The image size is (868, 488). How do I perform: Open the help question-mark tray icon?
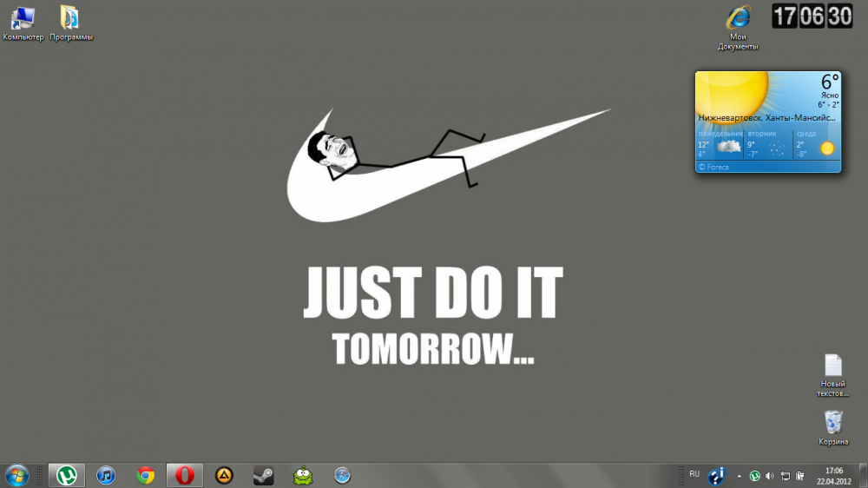(716, 475)
